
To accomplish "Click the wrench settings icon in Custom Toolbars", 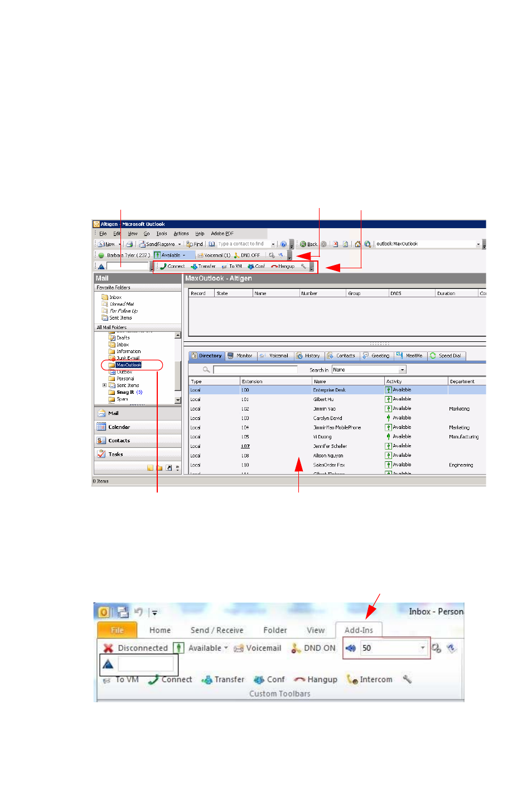I will click(x=408, y=679).
